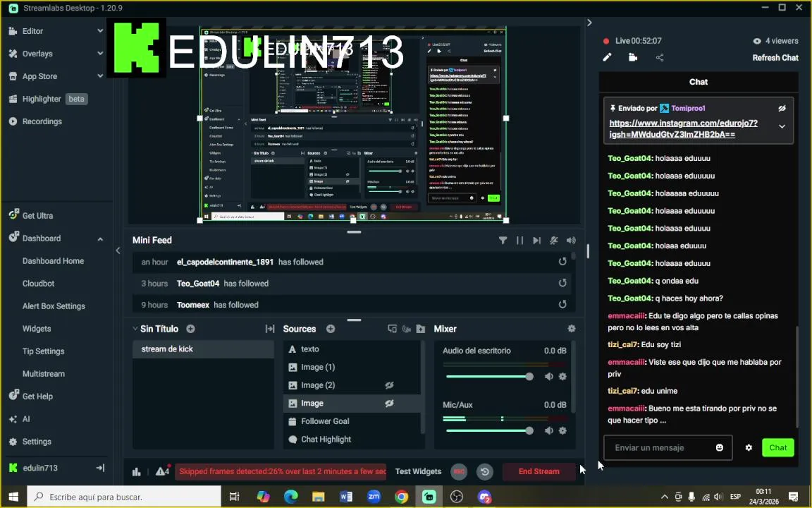Collapse the left sidebar arrow
The height and width of the screenshot is (508, 812).
(118, 251)
